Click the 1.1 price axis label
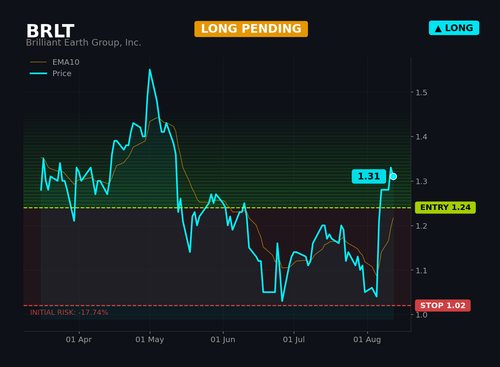 (x=421, y=270)
